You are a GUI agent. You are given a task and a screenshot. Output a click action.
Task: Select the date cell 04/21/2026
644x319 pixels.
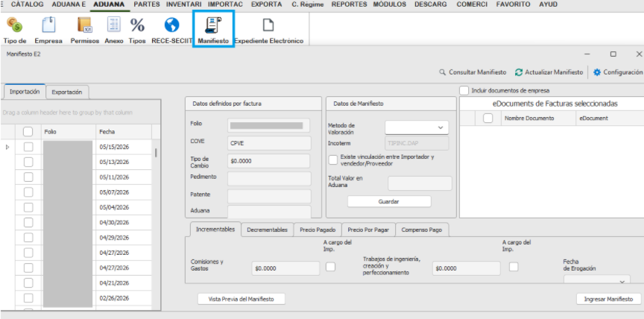(x=124, y=283)
